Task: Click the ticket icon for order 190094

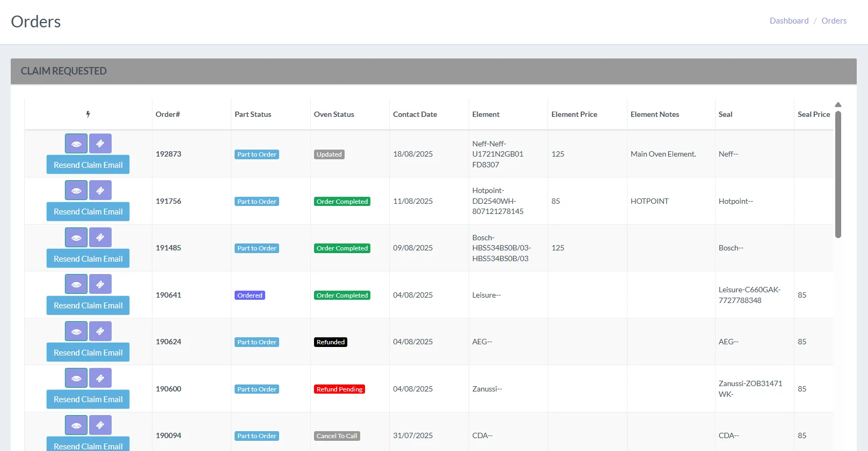Action: [100, 425]
